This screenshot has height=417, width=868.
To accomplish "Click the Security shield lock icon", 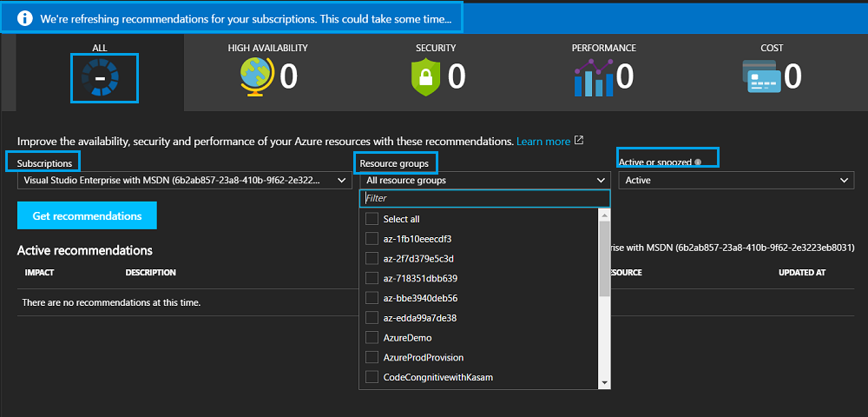I will 425,76.
